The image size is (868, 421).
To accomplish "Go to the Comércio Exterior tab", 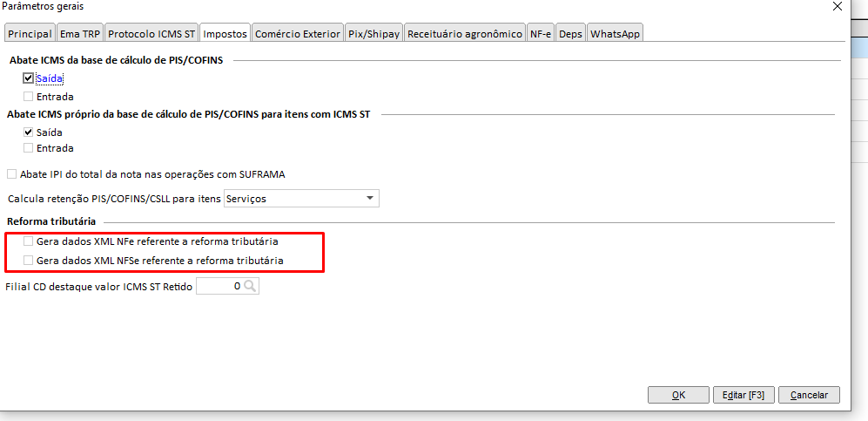I will click(297, 34).
